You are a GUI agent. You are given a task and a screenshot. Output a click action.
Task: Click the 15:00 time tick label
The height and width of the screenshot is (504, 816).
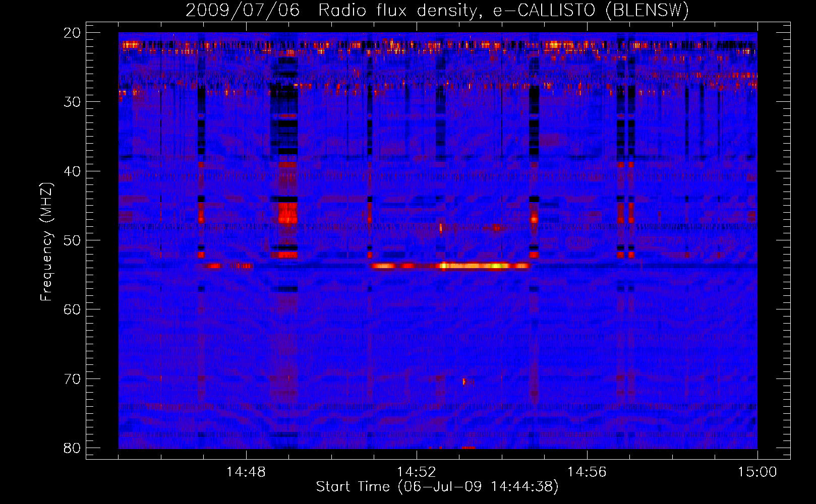(757, 472)
